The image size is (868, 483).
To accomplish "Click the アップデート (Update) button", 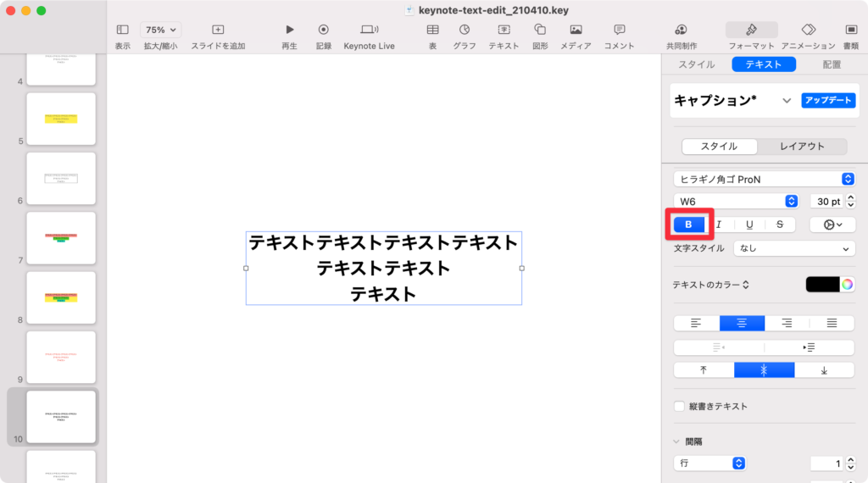I will [x=827, y=100].
